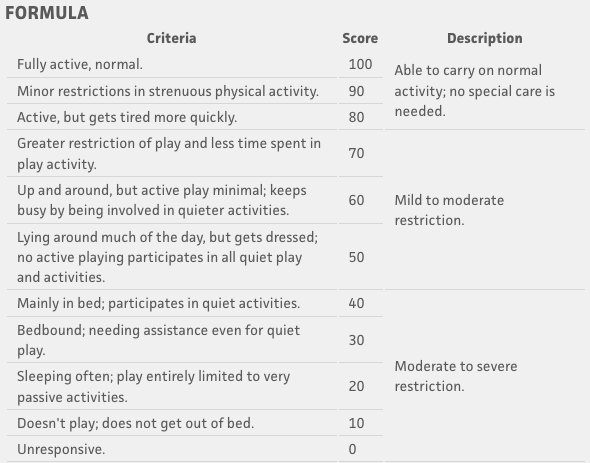The image size is (590, 463).
Task: Click the score value 50
Action: coord(356,257)
